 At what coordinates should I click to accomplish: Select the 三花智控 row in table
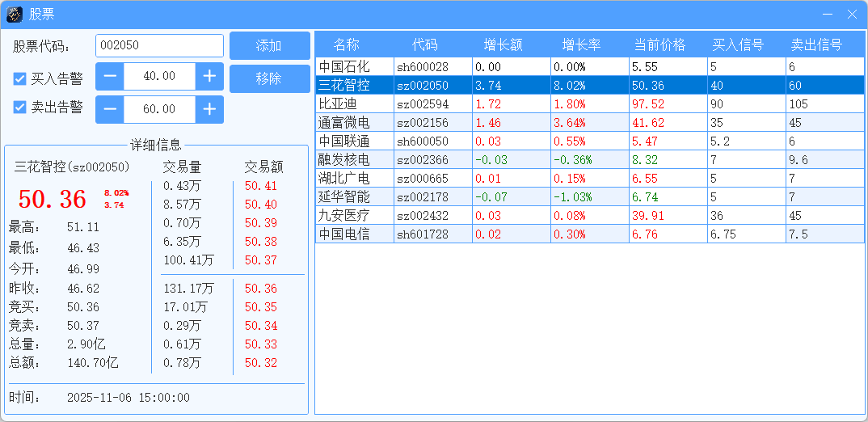pos(590,85)
